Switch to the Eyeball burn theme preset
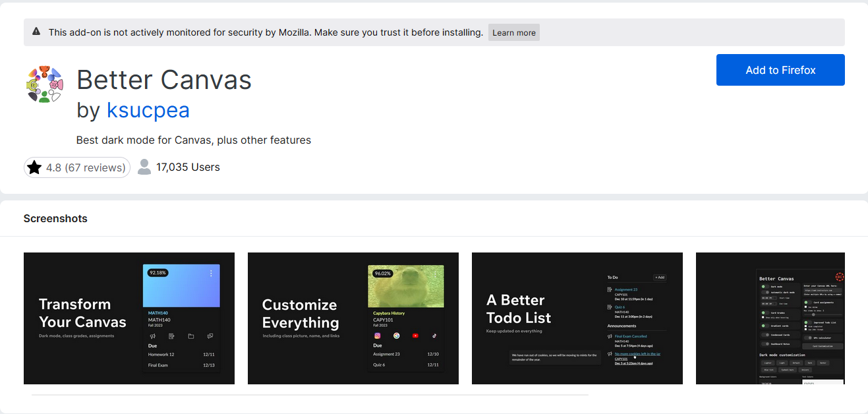868x414 pixels. (x=788, y=370)
